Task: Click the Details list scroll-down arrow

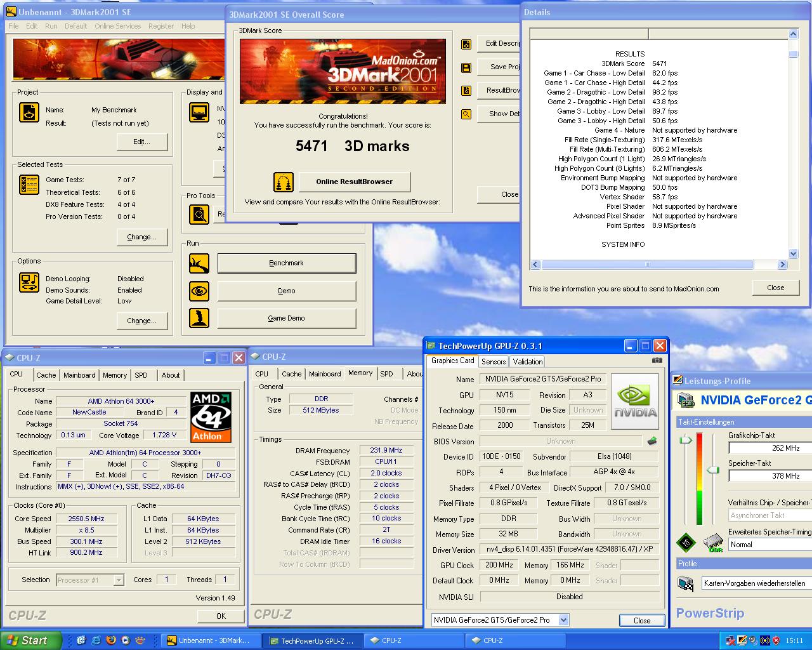Action: coord(793,254)
